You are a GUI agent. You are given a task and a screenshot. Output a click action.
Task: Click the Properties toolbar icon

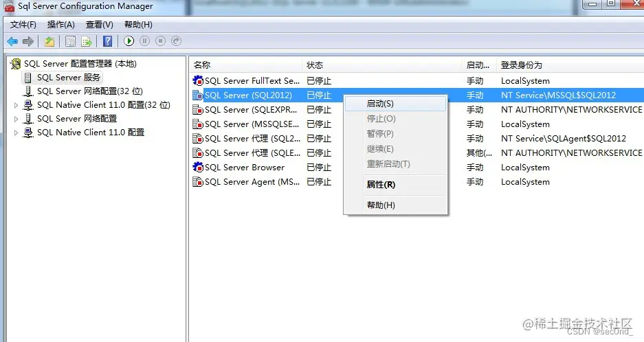pos(71,41)
